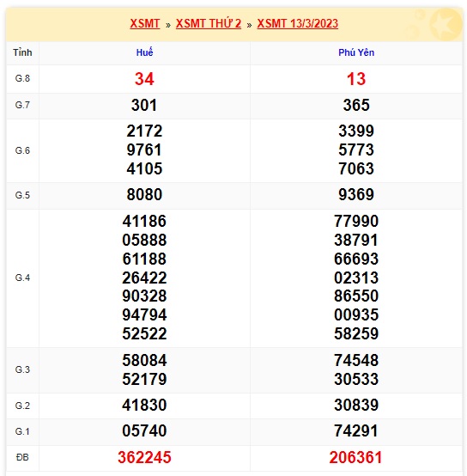This screenshot has height=476, width=467.
Task: Select Huế G.5 number 8080
Action: click(144, 194)
